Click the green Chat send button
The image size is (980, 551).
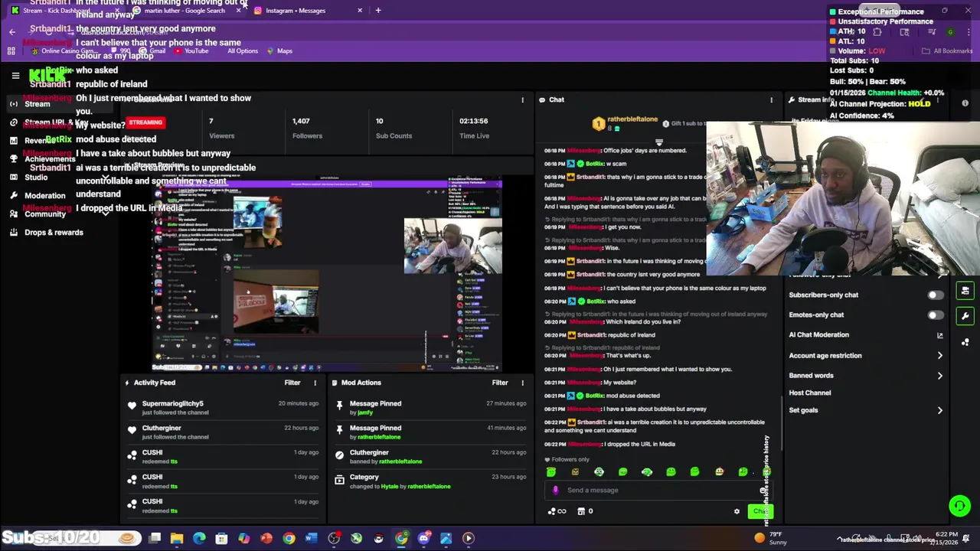pyautogui.click(x=759, y=511)
